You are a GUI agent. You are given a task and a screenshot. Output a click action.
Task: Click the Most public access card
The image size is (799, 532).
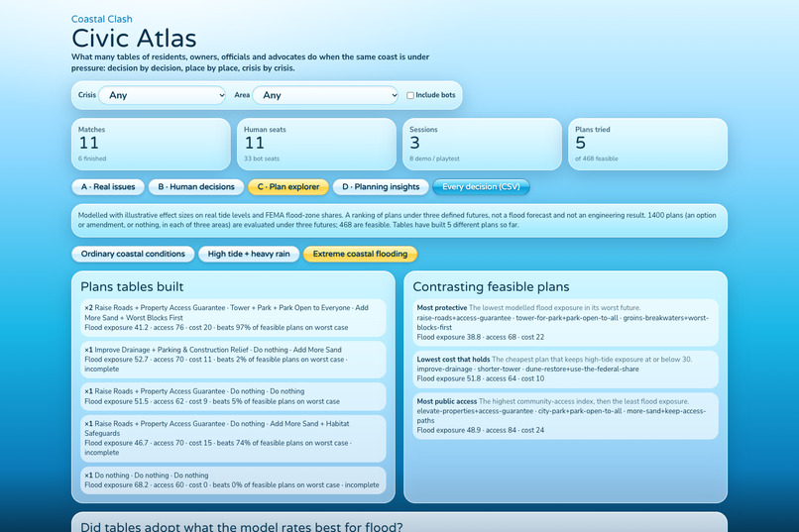pyautogui.click(x=566, y=416)
